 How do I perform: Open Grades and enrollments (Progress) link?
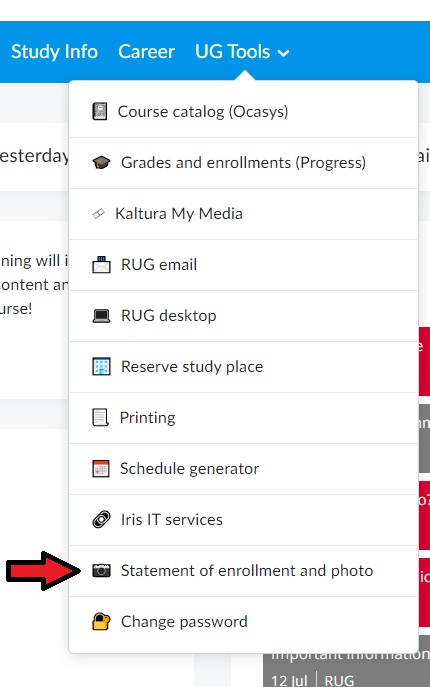pos(243,163)
